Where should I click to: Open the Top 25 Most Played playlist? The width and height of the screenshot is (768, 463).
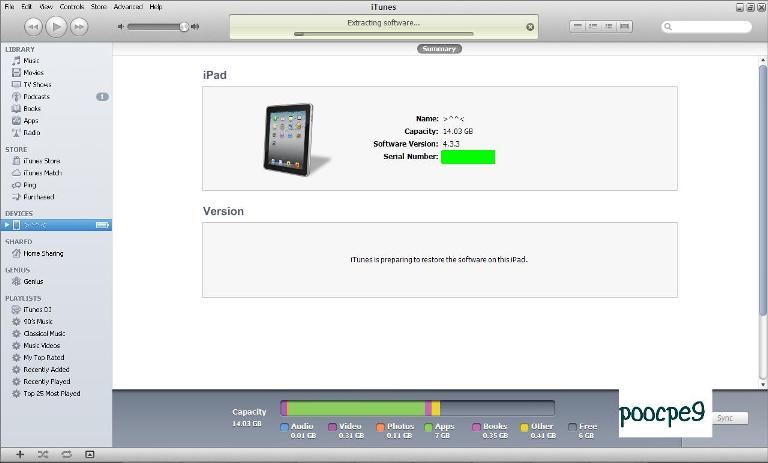click(51, 393)
